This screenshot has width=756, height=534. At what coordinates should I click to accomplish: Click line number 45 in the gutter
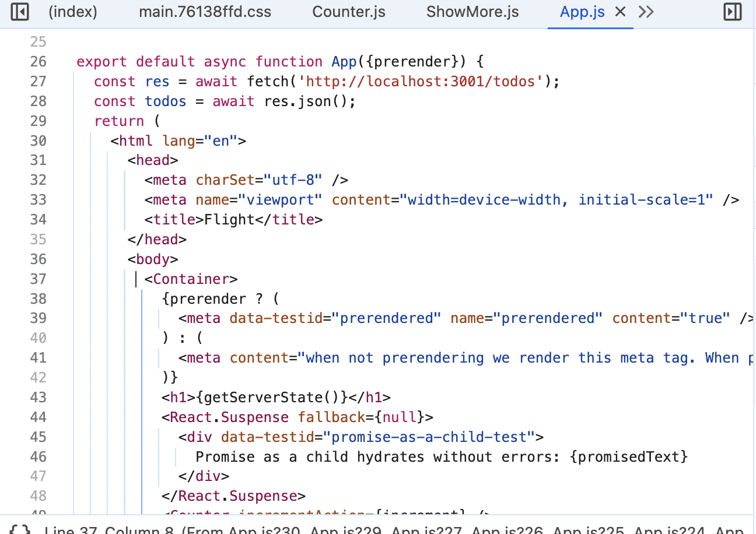tap(38, 437)
